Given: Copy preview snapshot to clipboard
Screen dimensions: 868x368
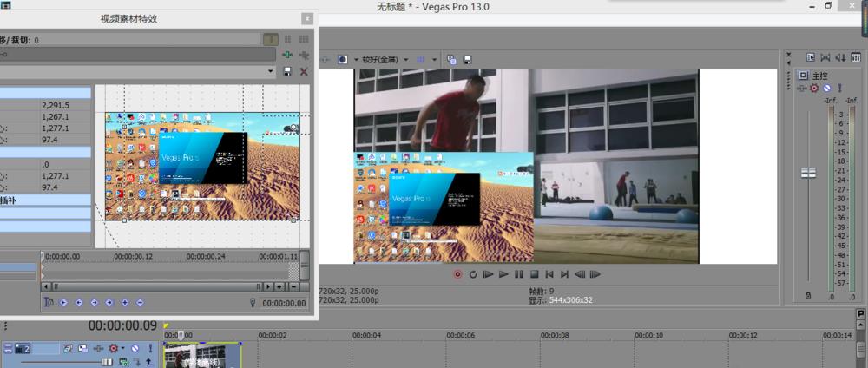Looking at the screenshot, I should pyautogui.click(x=451, y=60).
